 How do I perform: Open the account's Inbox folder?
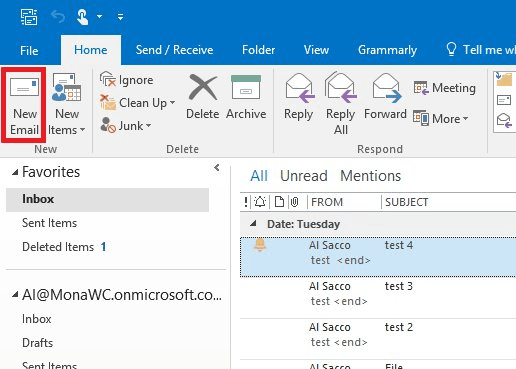click(37, 319)
